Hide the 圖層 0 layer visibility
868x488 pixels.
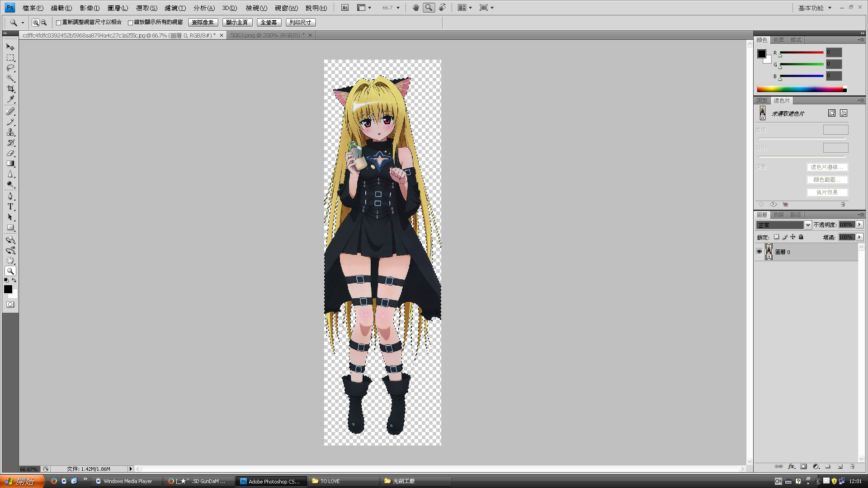[759, 252]
